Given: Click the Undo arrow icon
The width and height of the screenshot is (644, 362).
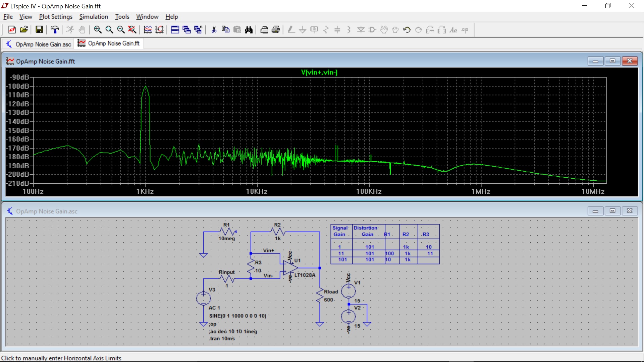Looking at the screenshot, I should [407, 30].
